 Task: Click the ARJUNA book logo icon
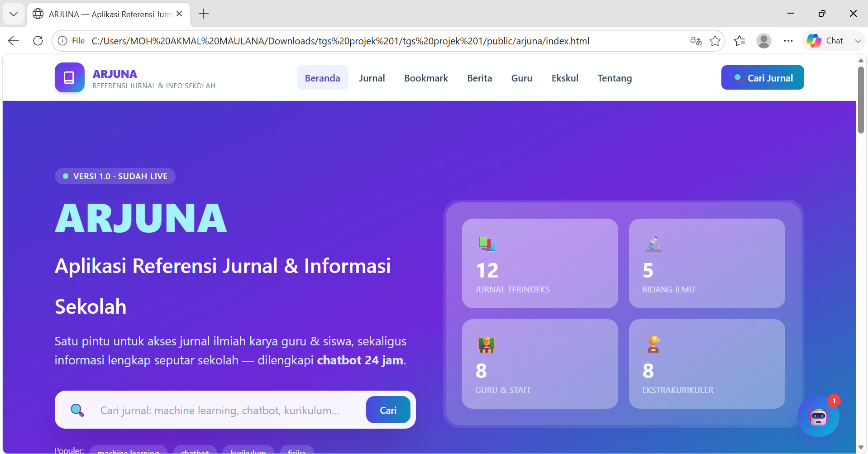pyautogui.click(x=69, y=77)
